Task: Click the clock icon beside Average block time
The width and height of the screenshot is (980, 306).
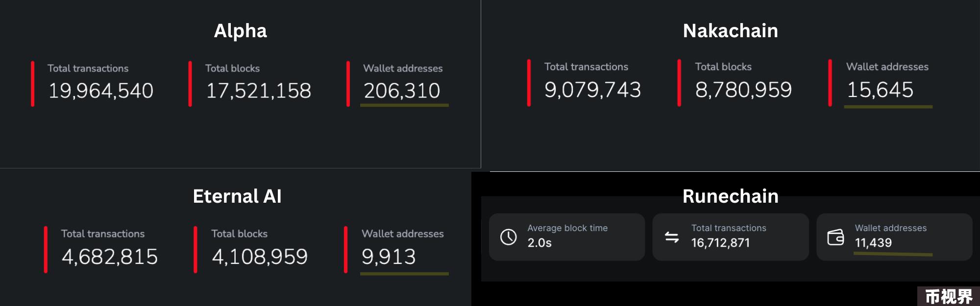Action: click(508, 237)
